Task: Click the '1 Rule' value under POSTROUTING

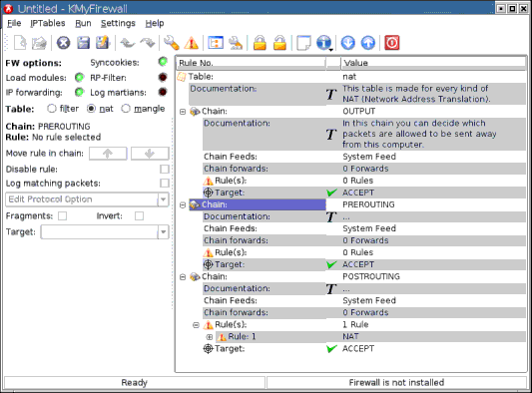Action: click(x=355, y=324)
